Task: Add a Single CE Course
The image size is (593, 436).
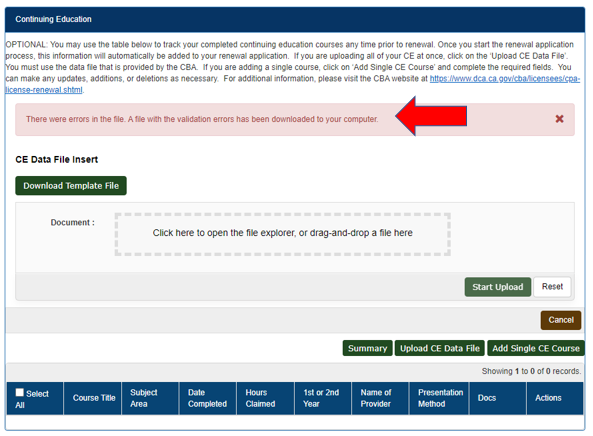Action: (536, 348)
